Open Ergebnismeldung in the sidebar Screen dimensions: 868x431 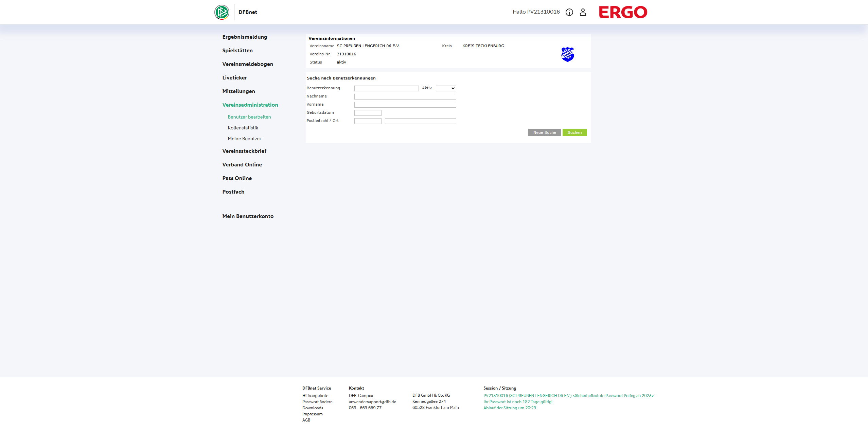[x=245, y=37]
